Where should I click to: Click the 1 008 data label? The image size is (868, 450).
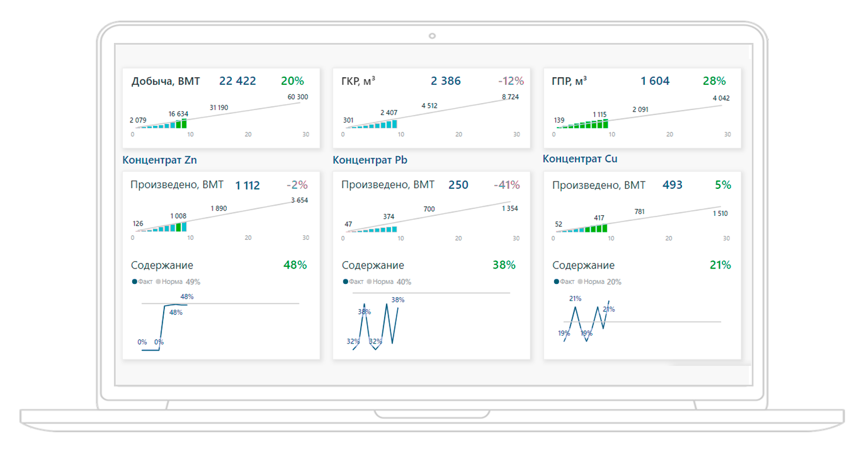pos(178,216)
